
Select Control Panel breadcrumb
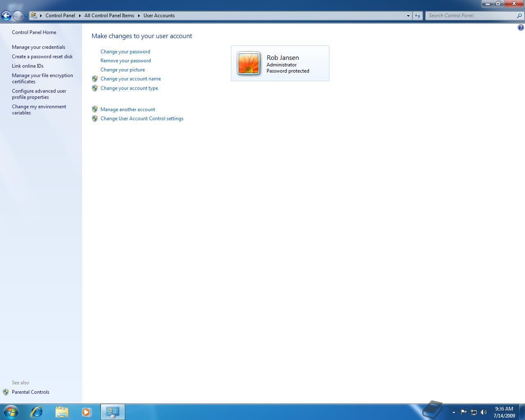pyautogui.click(x=60, y=16)
